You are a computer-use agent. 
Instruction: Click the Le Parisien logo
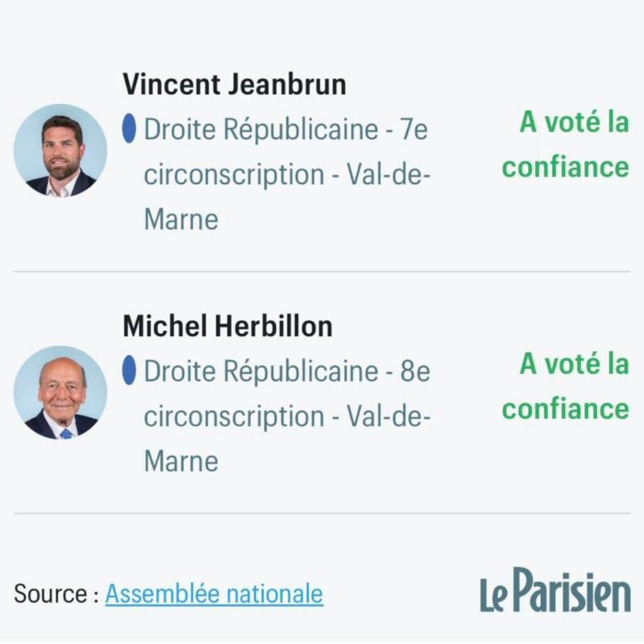click(555, 591)
